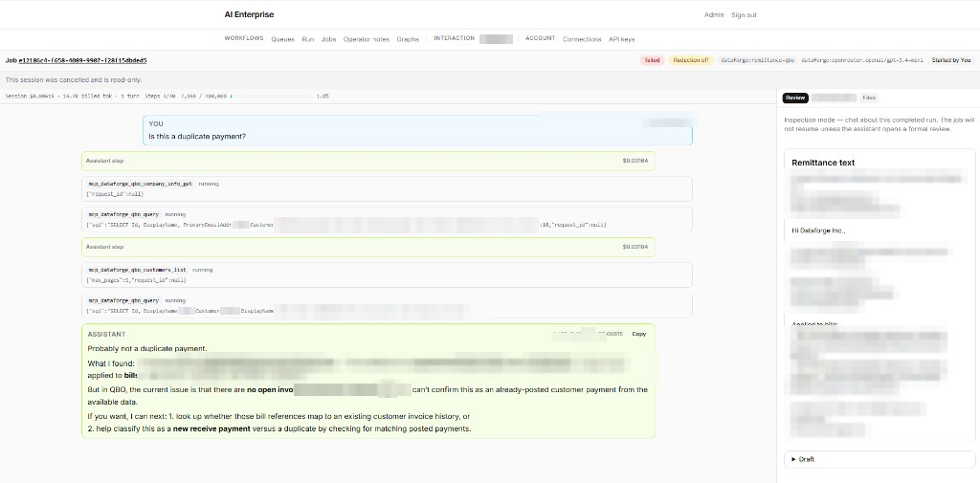
Task: Click the Started by You tag
Action: (x=950, y=60)
